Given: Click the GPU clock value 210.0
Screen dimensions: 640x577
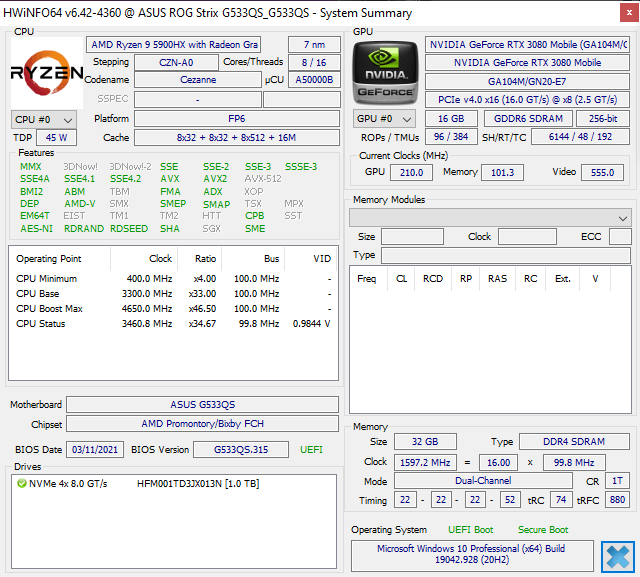Looking at the screenshot, I should coord(411,173).
